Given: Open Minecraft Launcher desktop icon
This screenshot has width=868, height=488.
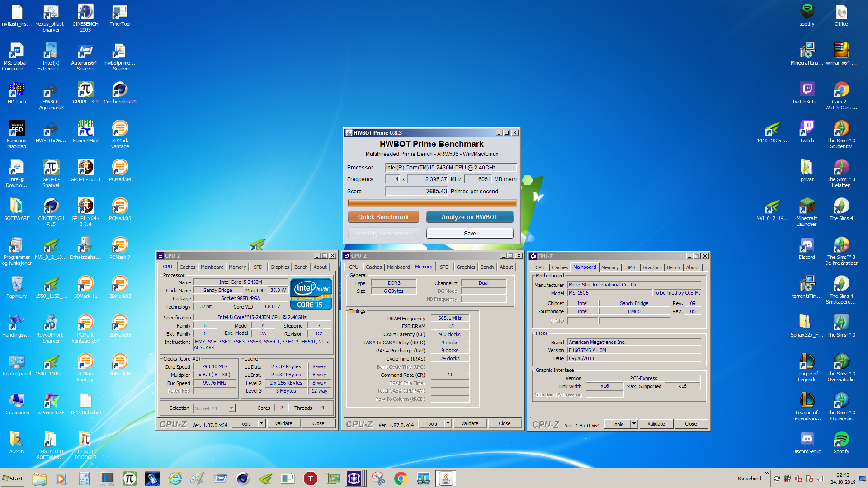Looking at the screenshot, I should pos(807,212).
